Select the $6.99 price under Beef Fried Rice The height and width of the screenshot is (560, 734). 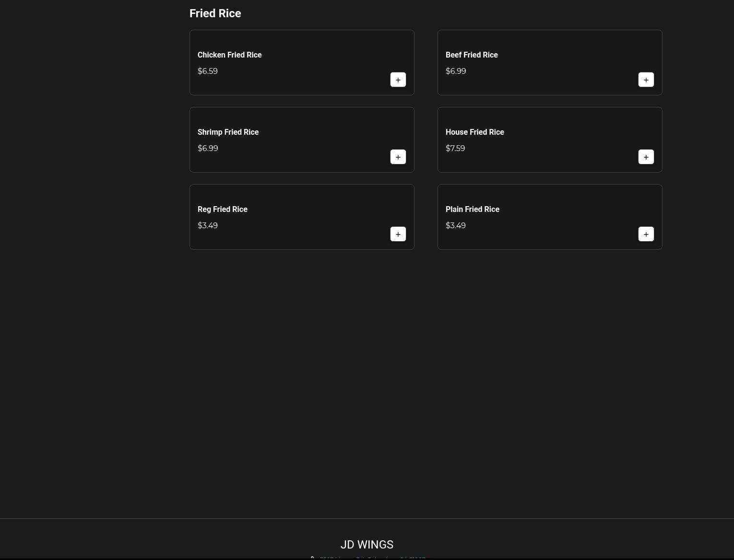coord(456,71)
